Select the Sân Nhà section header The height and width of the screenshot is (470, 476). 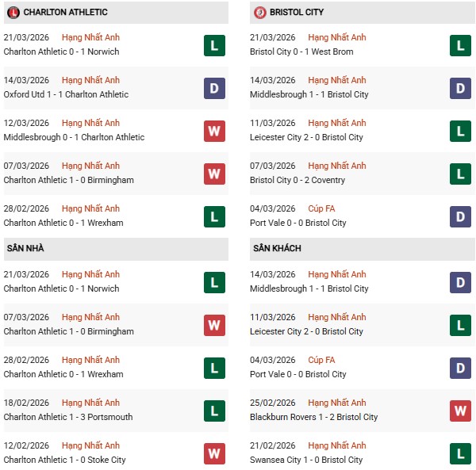point(25,249)
